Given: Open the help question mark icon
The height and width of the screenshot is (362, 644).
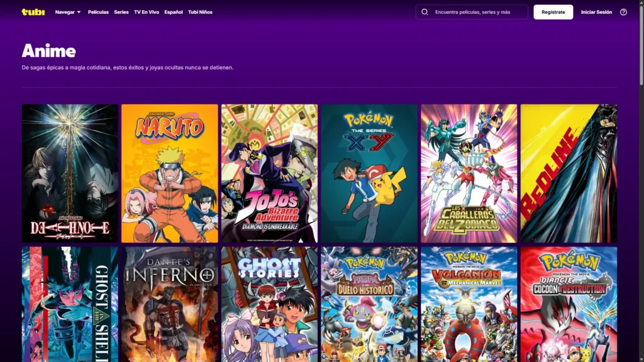Looking at the screenshot, I should pos(623,12).
